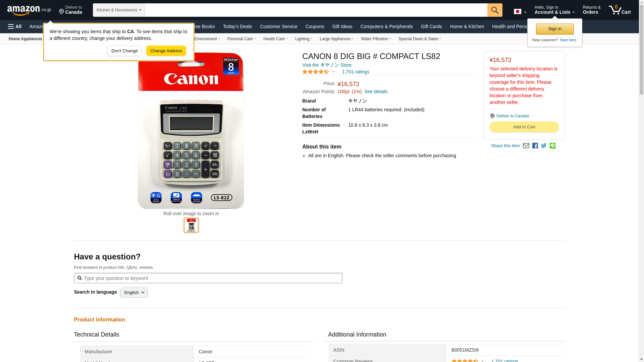Open the Personal Care submenu
644x362 pixels.
(x=241, y=39)
